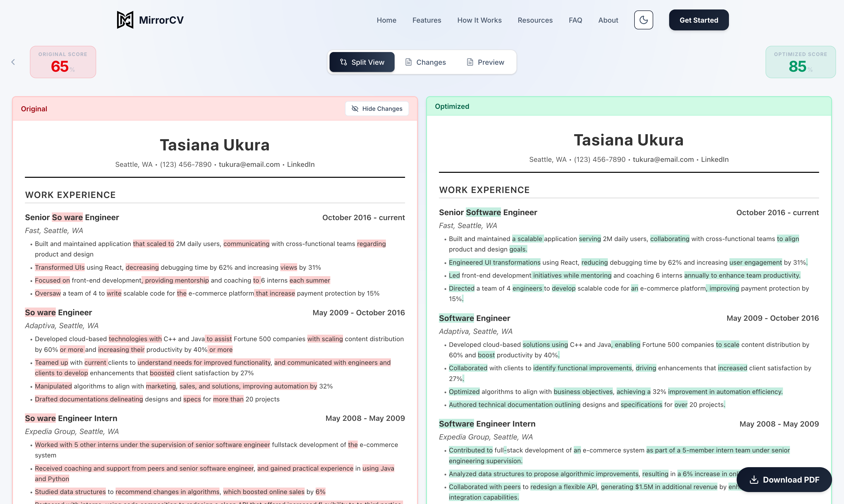844x504 pixels.
Task: Click the MirrorCV logo
Action: [x=150, y=20]
